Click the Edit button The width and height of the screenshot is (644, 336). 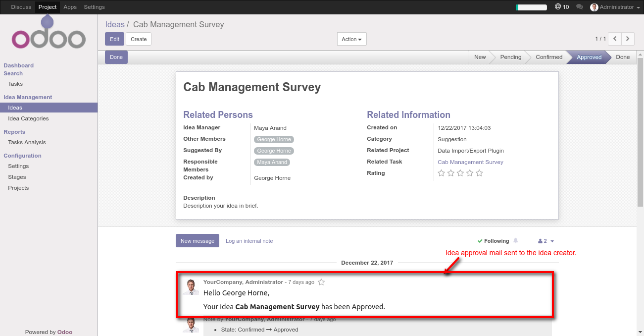point(114,39)
